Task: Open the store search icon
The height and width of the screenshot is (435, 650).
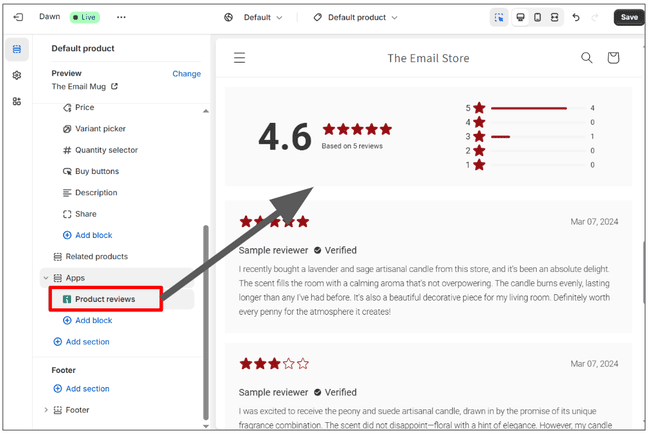Action: [x=587, y=58]
